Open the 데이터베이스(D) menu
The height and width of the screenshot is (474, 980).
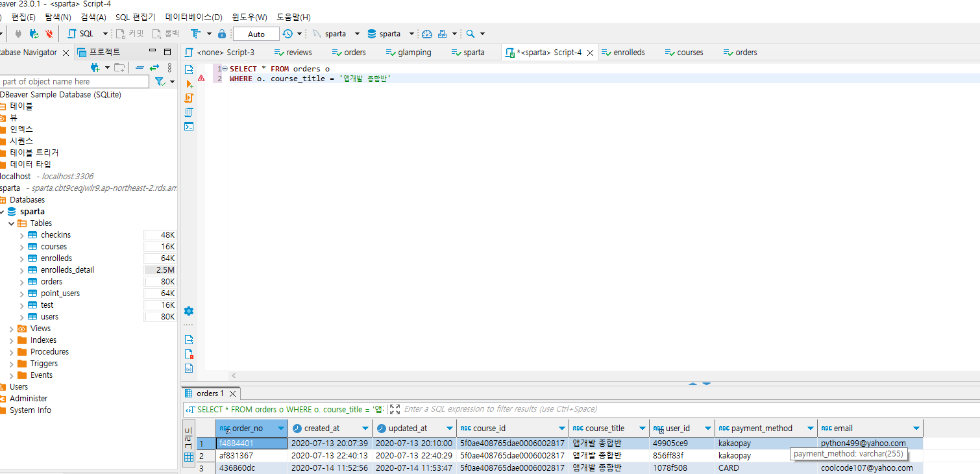tap(194, 17)
